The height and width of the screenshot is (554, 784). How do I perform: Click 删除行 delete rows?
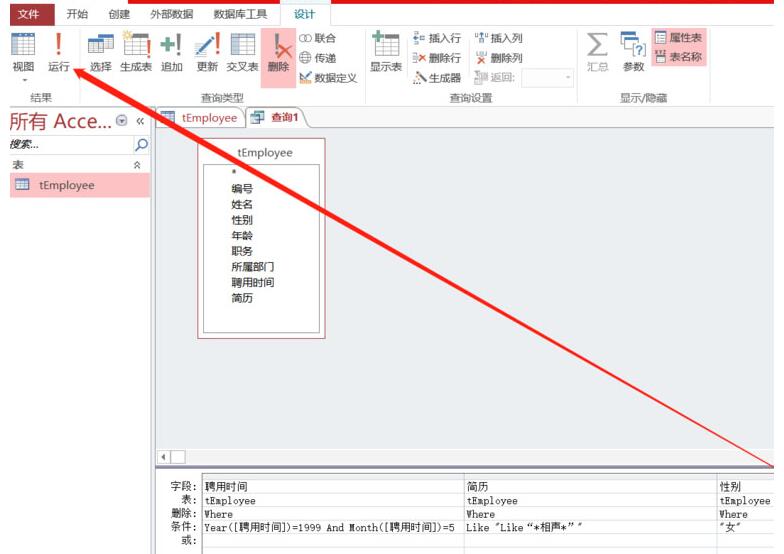click(x=437, y=58)
